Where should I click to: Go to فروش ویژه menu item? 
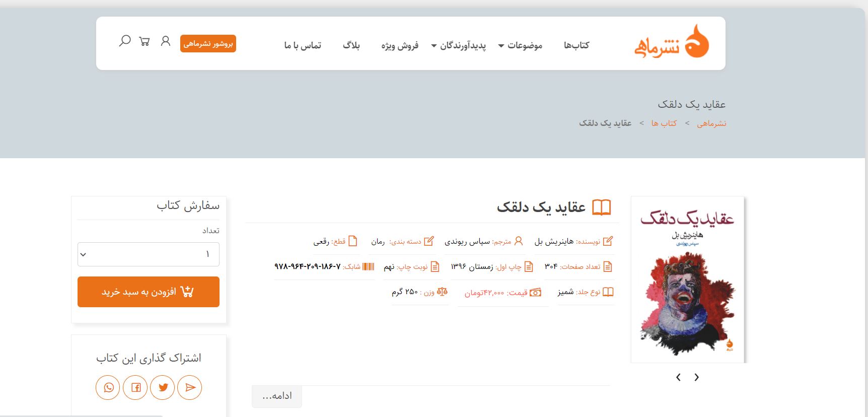[400, 46]
